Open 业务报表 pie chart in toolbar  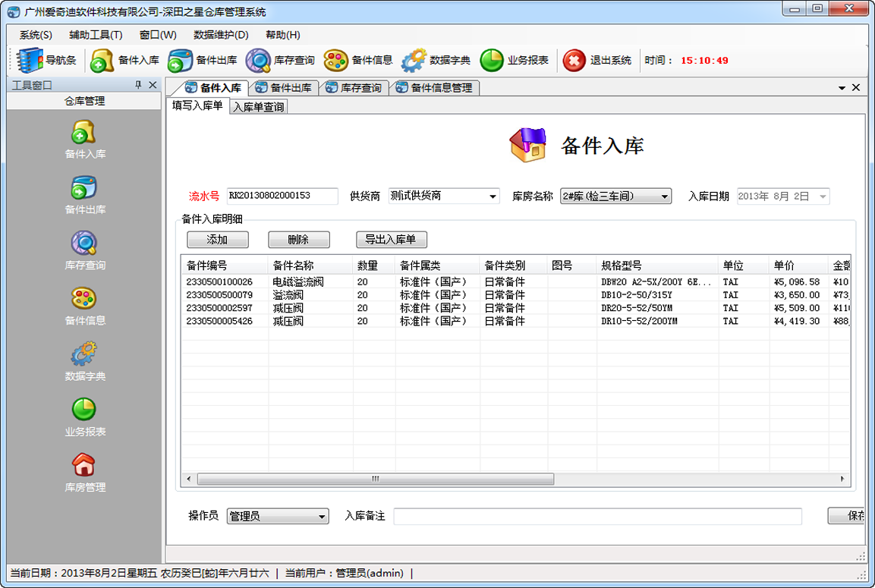click(x=492, y=61)
